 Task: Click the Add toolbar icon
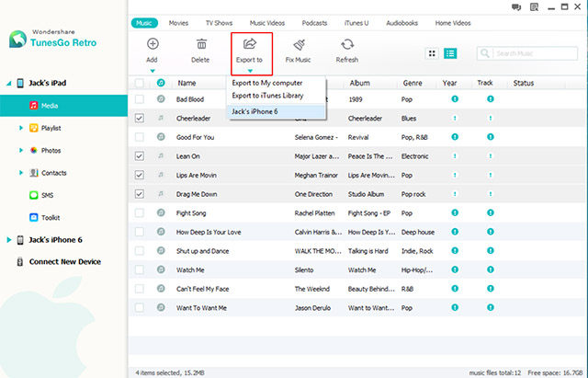coord(152,44)
